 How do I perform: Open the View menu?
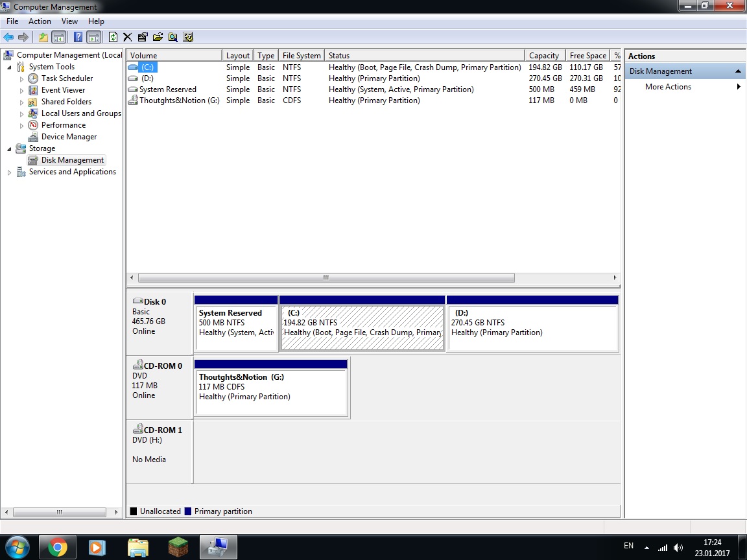pyautogui.click(x=69, y=21)
